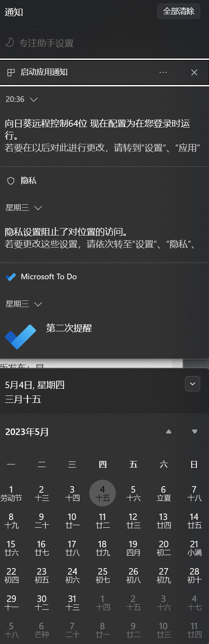Open more options for the startup app notification
The width and height of the screenshot is (209, 644).
pos(163,72)
